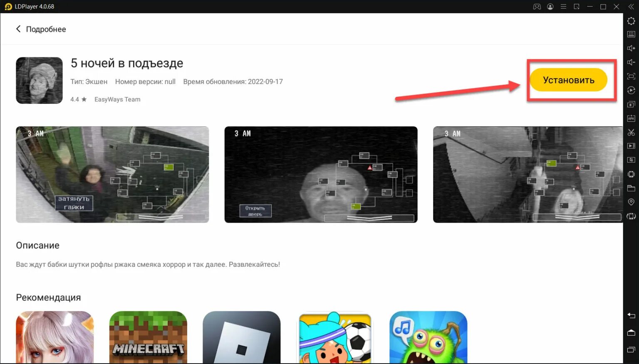Open user account icon in title bar
Viewport: 639px width, 364px height.
point(550,7)
